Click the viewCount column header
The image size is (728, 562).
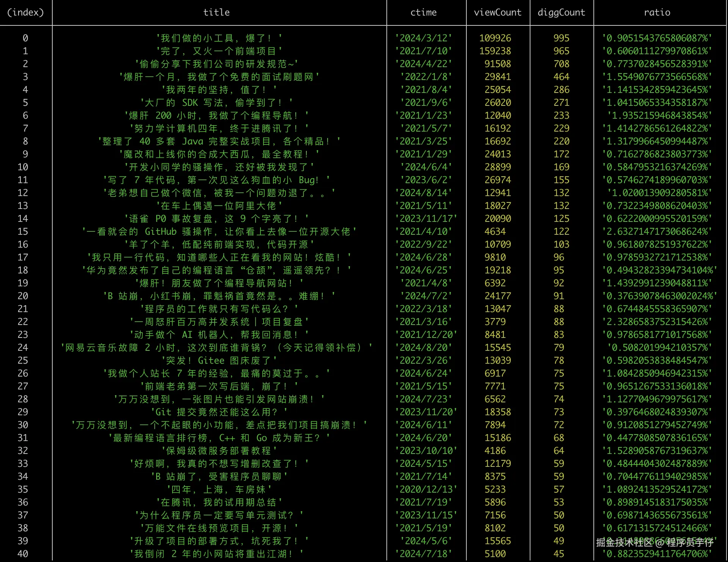click(x=497, y=13)
